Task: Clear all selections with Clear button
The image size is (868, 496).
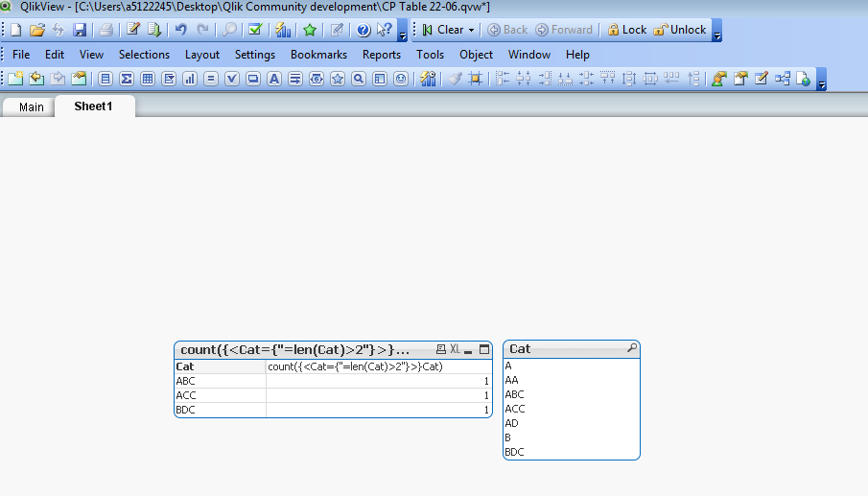Action: pos(443,30)
